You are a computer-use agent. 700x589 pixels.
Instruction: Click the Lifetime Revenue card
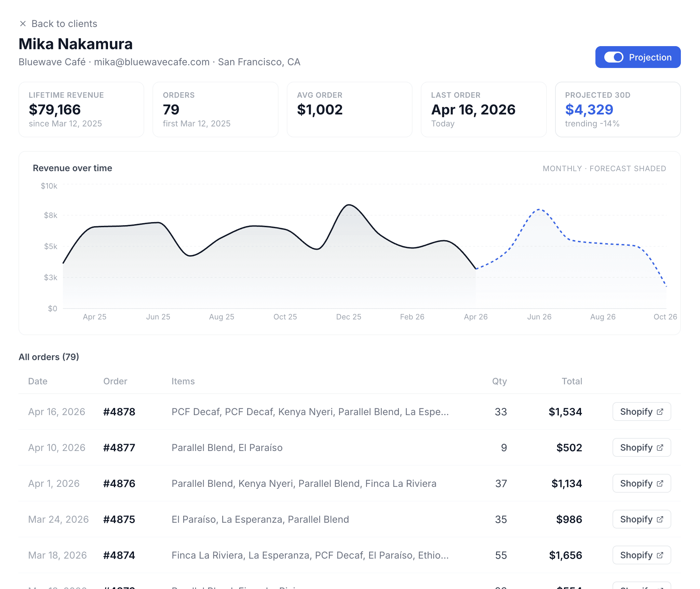tap(81, 109)
